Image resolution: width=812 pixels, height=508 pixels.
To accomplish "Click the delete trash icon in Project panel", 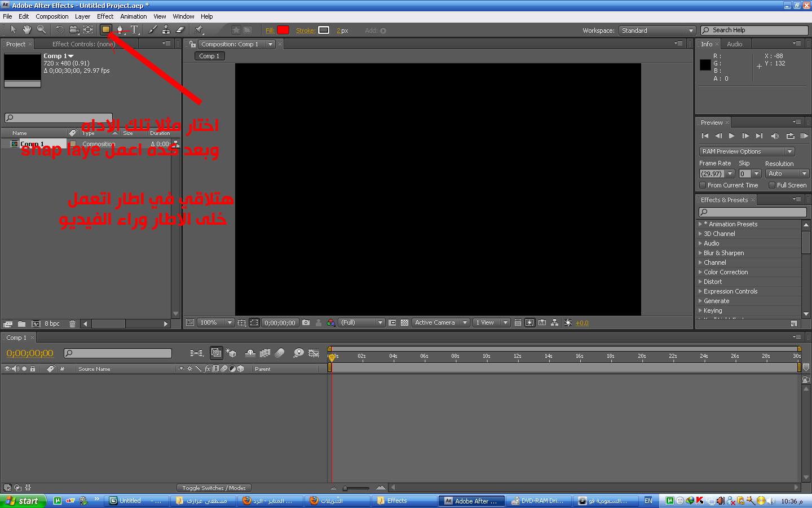I will point(72,324).
